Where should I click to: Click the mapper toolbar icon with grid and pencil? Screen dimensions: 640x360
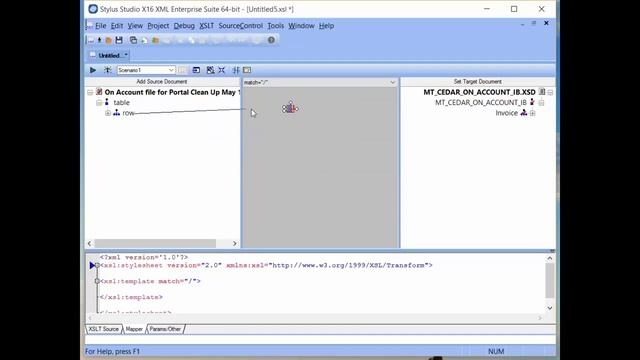pos(210,70)
